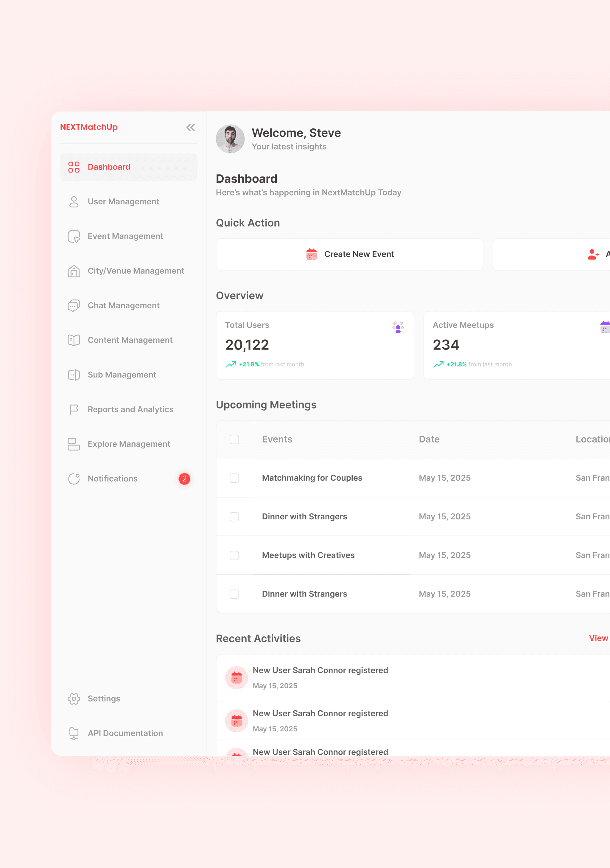Open the Total Users overview card
Image resolution: width=610 pixels, height=868 pixels.
click(315, 345)
